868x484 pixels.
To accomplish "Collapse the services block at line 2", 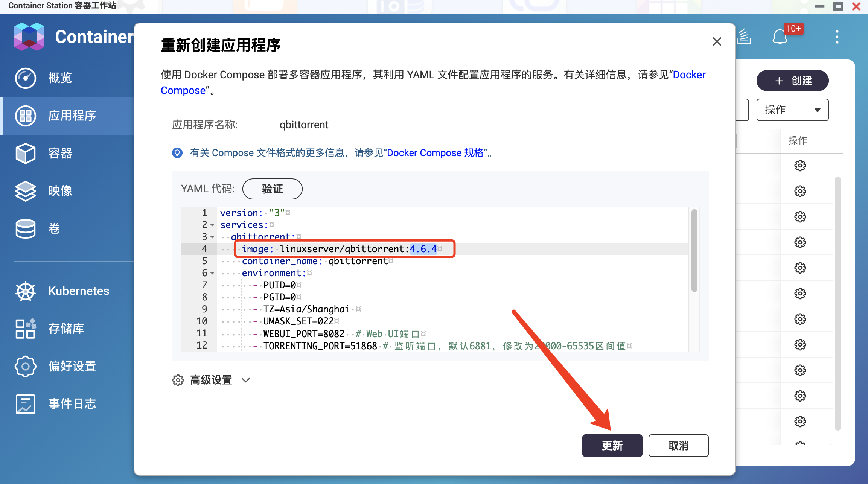I will 212,225.
